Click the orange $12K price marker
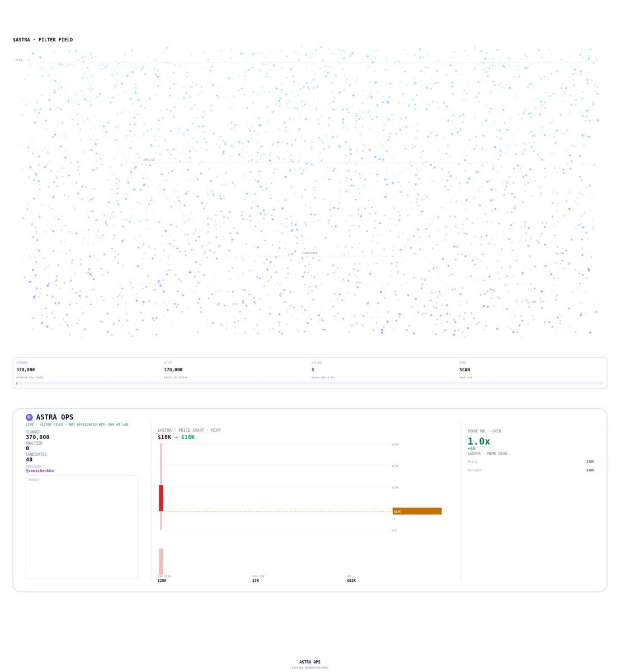The width and height of the screenshot is (620, 672). [x=417, y=511]
